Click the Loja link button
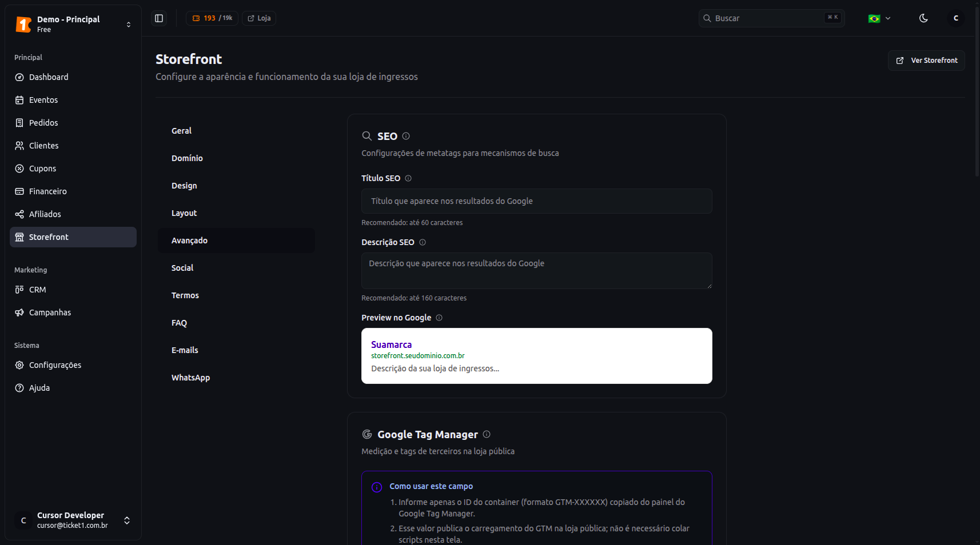 [259, 18]
